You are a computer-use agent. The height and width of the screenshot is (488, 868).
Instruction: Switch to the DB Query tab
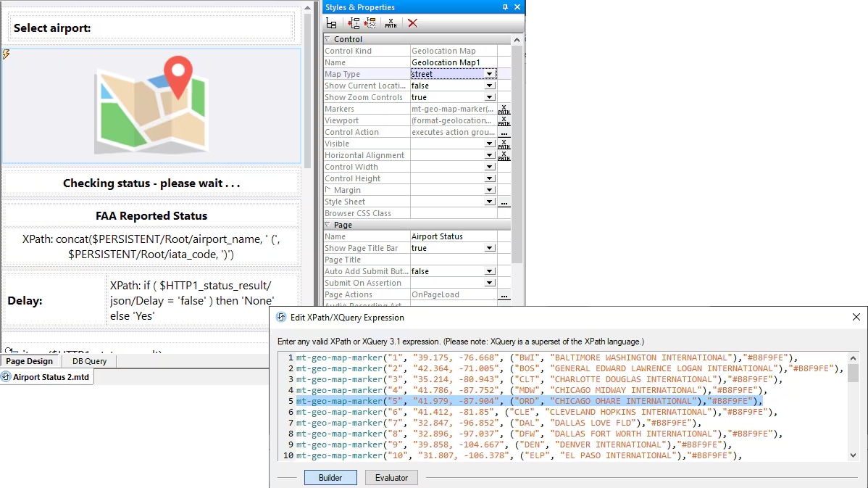click(88, 360)
